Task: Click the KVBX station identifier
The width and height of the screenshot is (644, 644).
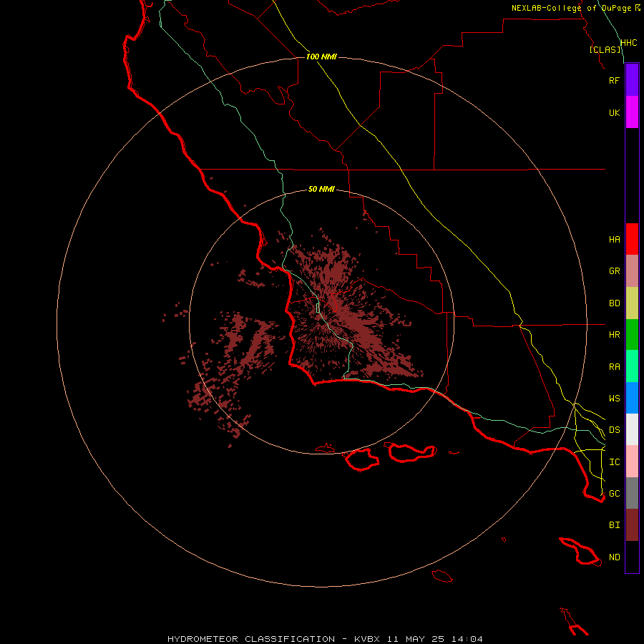Action: click(x=367, y=639)
